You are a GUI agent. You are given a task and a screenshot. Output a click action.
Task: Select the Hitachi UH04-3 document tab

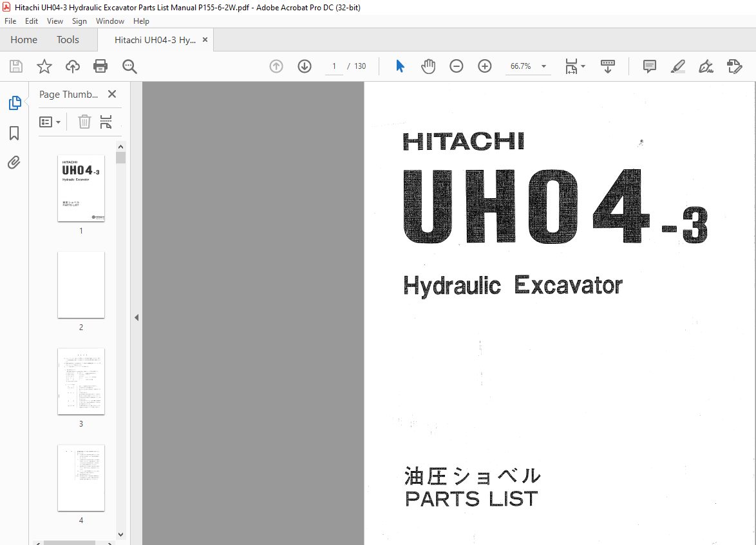click(x=155, y=40)
